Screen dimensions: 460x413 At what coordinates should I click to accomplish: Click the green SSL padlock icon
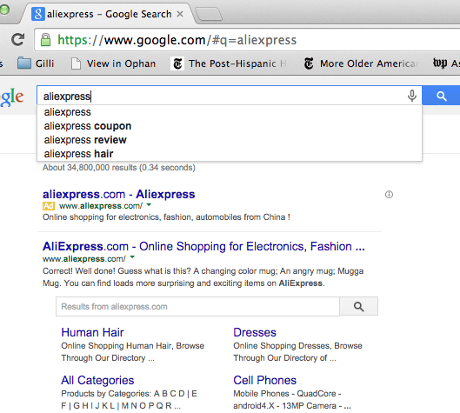tap(46, 40)
